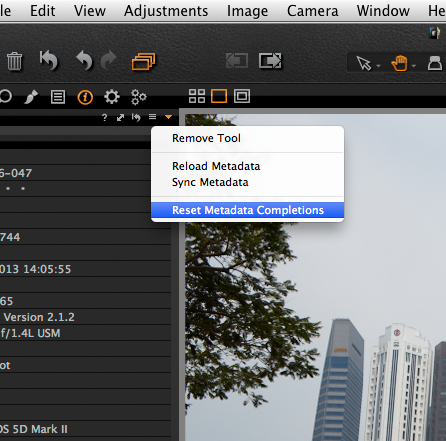446x441 pixels.
Task: Click the undo arrow icon
Action: (84, 60)
